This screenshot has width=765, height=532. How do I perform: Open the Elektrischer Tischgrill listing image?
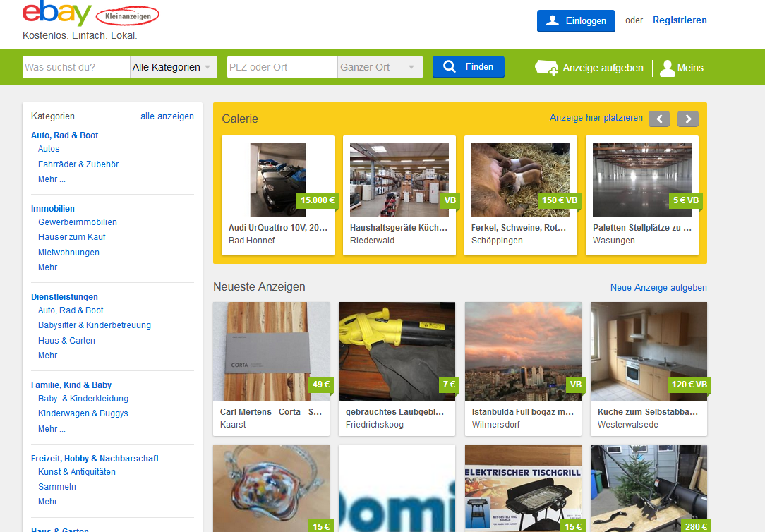click(523, 488)
